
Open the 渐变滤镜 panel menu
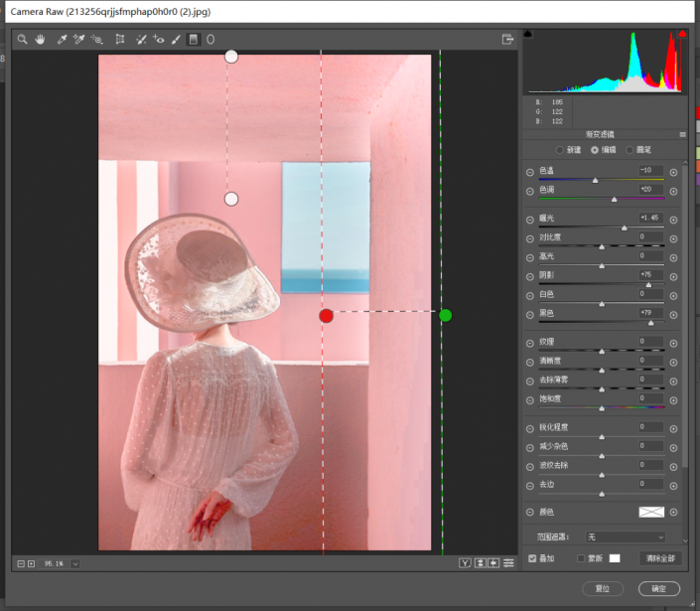tap(683, 134)
